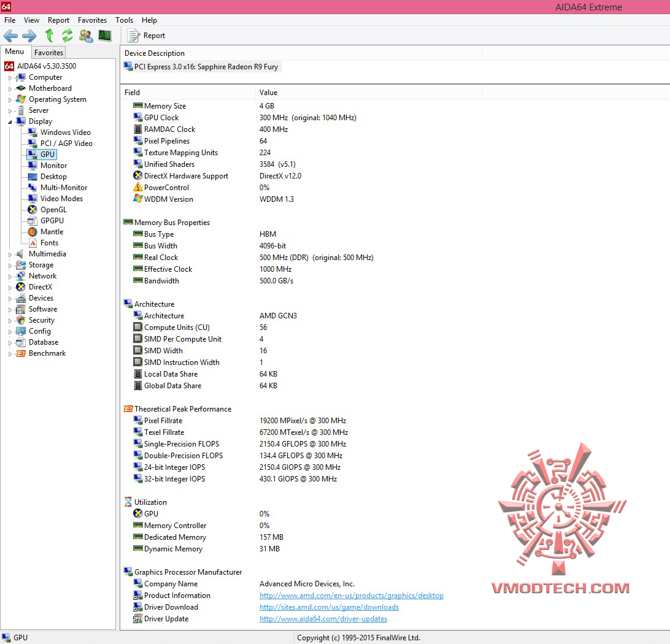Select the Mantle icon in tree

[x=33, y=232]
